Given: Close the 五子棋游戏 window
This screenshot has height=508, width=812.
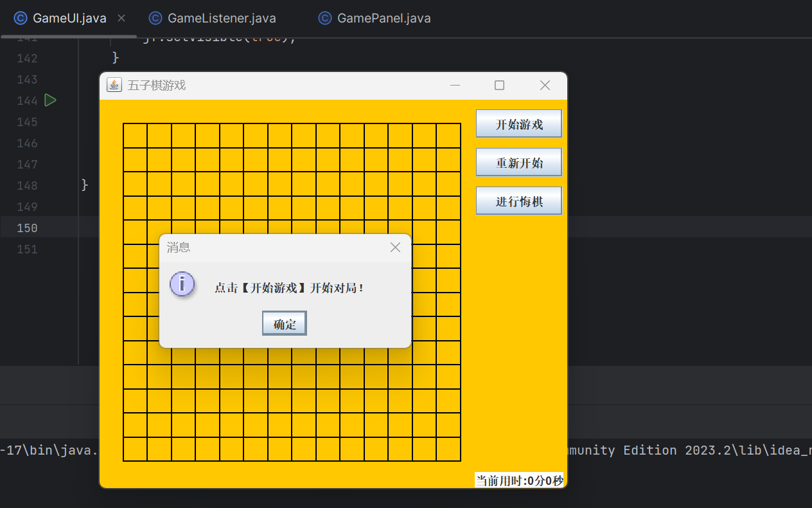Looking at the screenshot, I should [x=545, y=85].
